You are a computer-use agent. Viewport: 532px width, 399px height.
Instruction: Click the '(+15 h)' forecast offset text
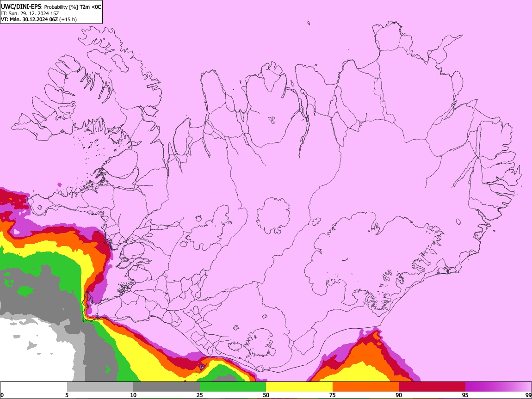(68, 19)
